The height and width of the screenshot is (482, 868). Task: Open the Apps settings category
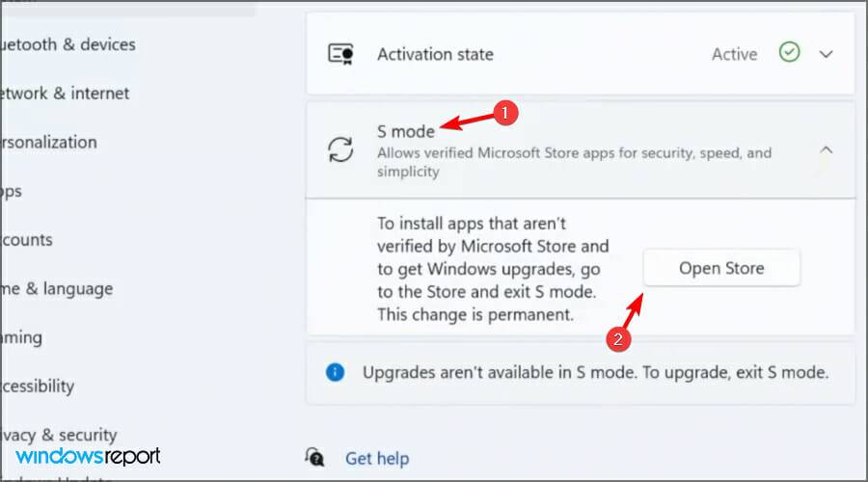click(12, 191)
